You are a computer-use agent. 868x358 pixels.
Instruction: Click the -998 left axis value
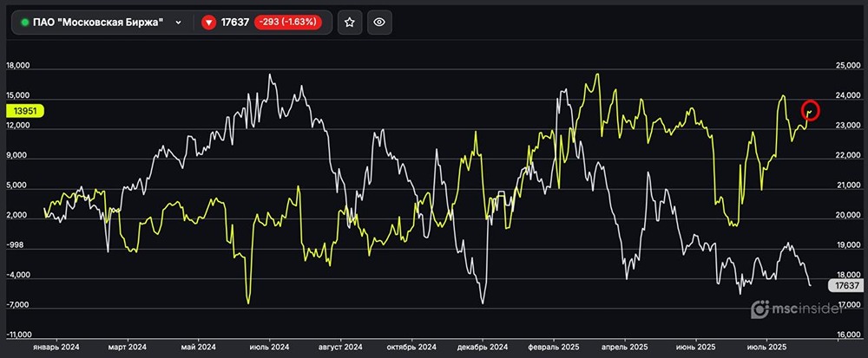click(16, 245)
